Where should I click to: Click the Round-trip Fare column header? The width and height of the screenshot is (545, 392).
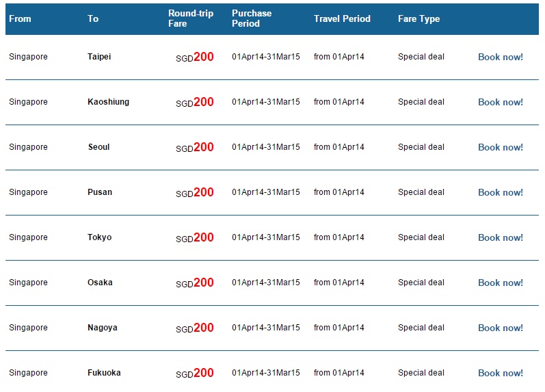tap(191, 18)
